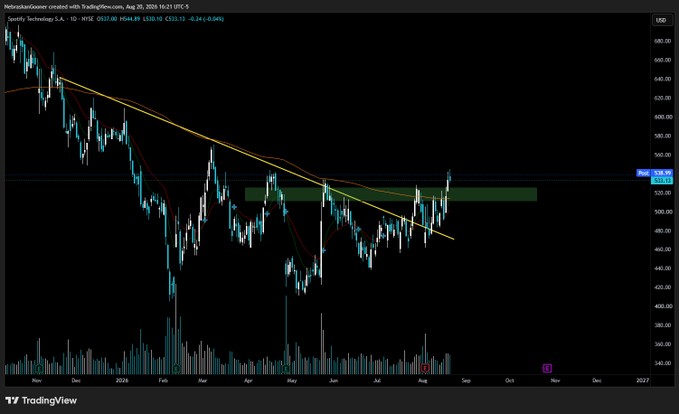Open the red August earnings marker
This screenshot has height=414, width=679.
425,369
